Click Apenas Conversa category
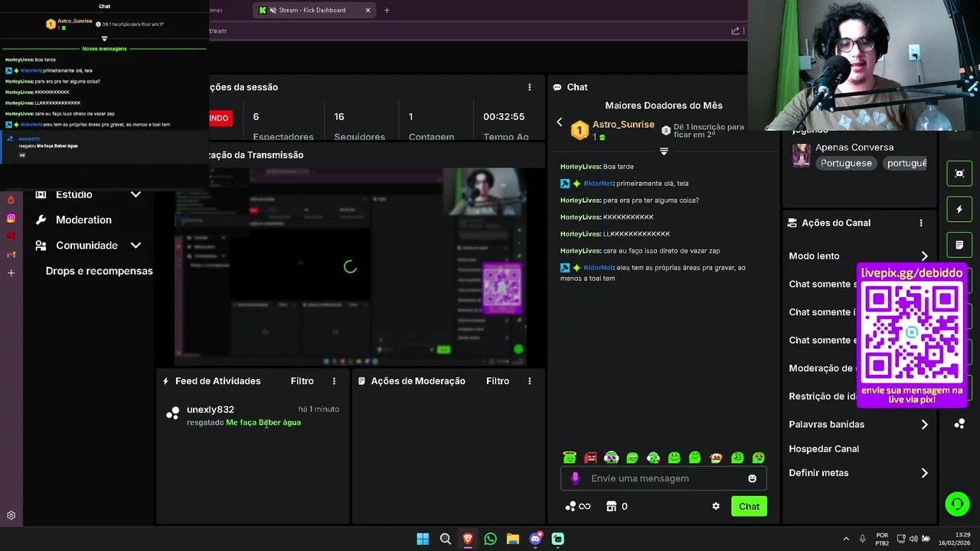Screen dimensions: 980x551 tap(854, 147)
